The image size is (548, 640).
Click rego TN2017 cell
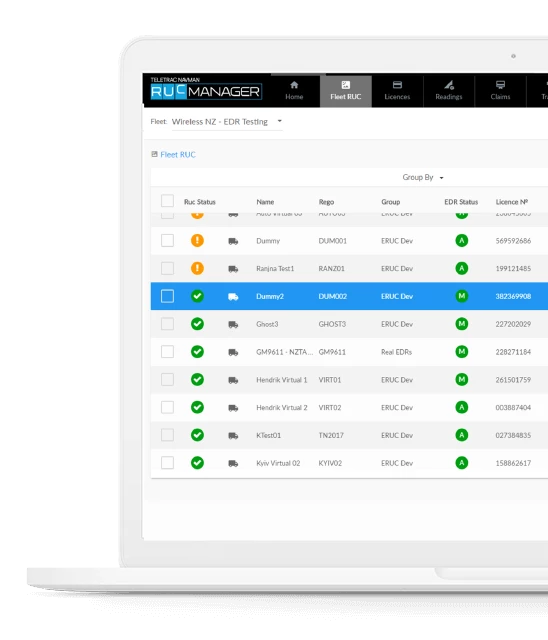(x=331, y=435)
